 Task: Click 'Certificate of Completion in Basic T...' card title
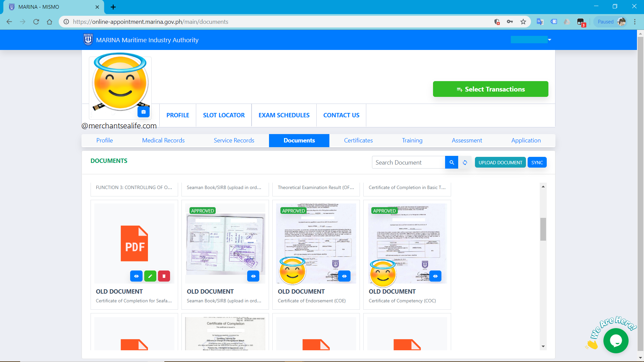click(x=407, y=187)
